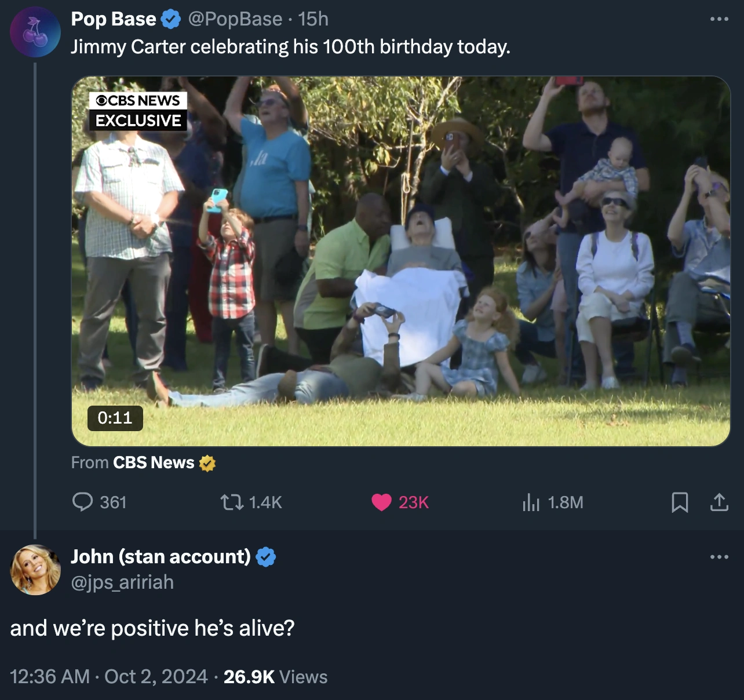Open John (stan account) profile picture

(x=35, y=570)
